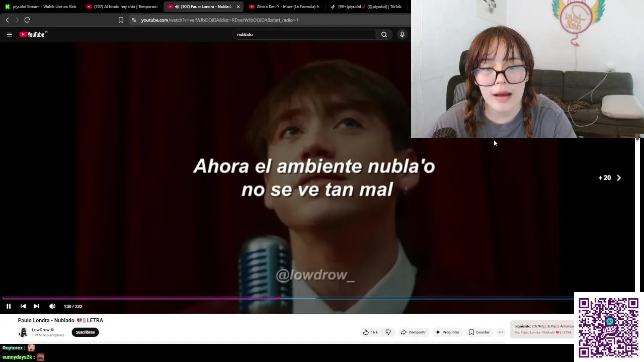The width and height of the screenshot is (644, 362).
Task: Reload the current page
Action: tap(27, 20)
